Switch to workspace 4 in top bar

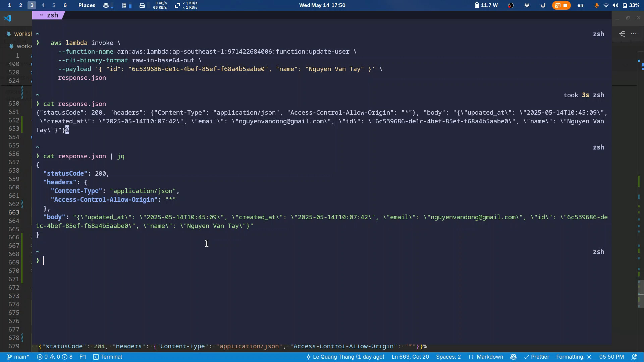(43, 5)
